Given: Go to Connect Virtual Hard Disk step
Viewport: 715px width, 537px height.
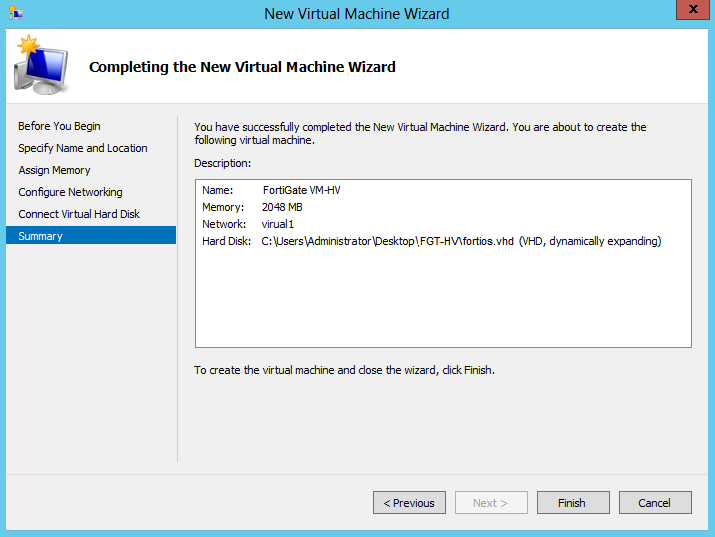Looking at the screenshot, I should (79, 214).
